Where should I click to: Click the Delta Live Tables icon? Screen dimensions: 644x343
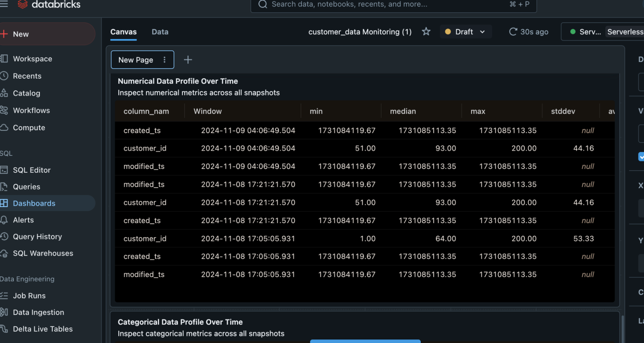4,329
